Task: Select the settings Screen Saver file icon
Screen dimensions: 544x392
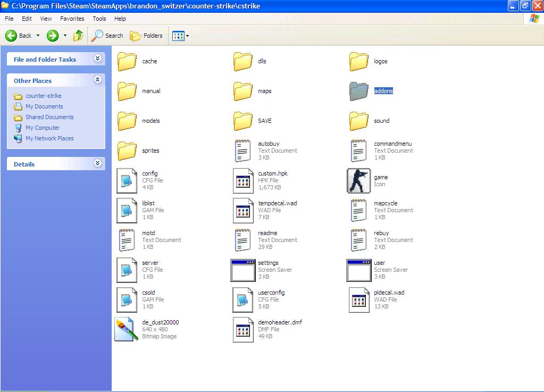Action: 243,270
